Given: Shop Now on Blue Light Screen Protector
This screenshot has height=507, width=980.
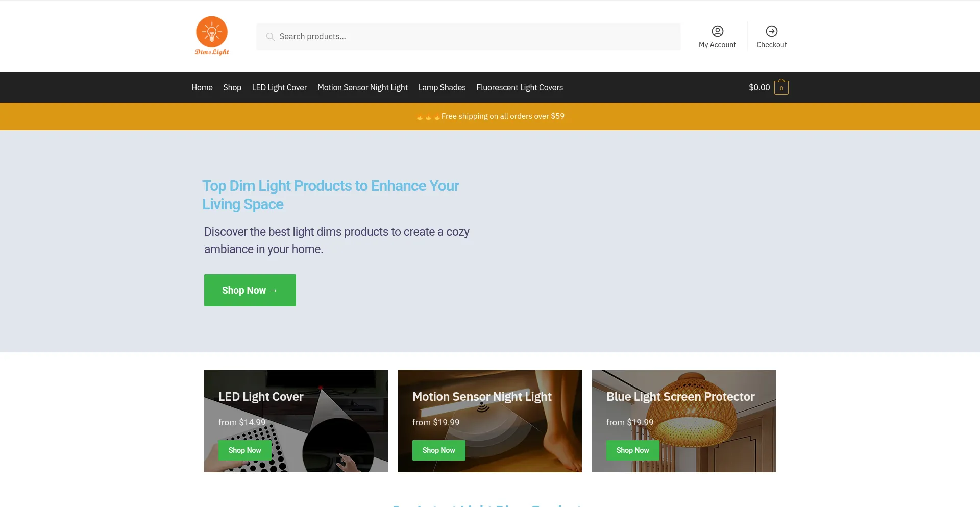Looking at the screenshot, I should pyautogui.click(x=632, y=450).
